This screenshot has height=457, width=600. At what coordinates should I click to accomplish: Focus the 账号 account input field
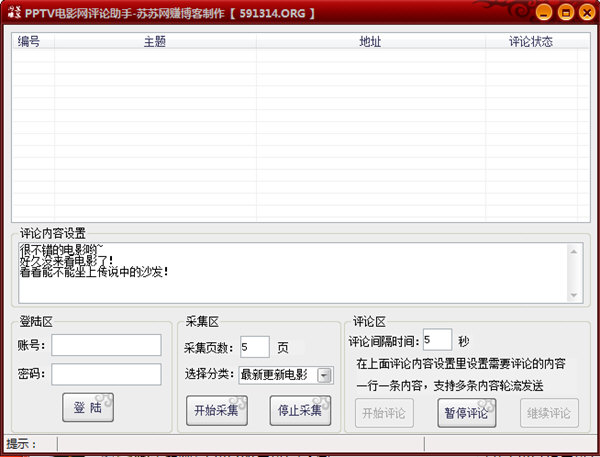tap(106, 345)
